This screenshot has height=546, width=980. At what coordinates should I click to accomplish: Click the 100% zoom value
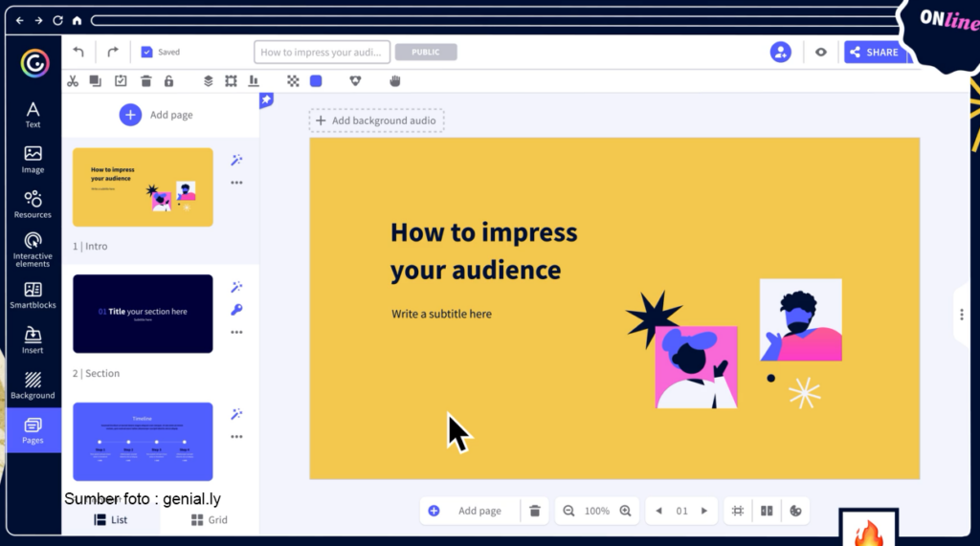(x=597, y=511)
